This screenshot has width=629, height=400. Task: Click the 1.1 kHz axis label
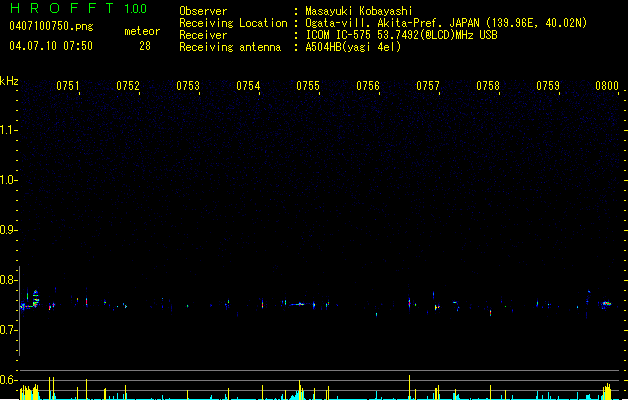coord(8,130)
